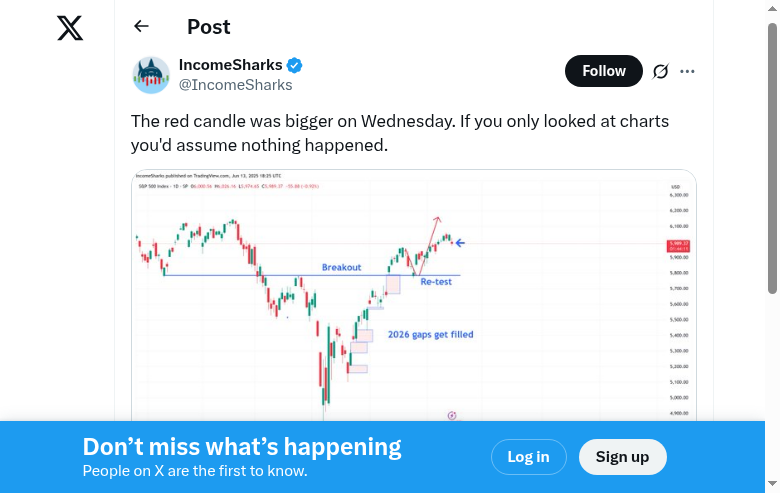Open the IncomeSharks display name link
Image resolution: width=780 pixels, height=493 pixels.
(x=230, y=65)
